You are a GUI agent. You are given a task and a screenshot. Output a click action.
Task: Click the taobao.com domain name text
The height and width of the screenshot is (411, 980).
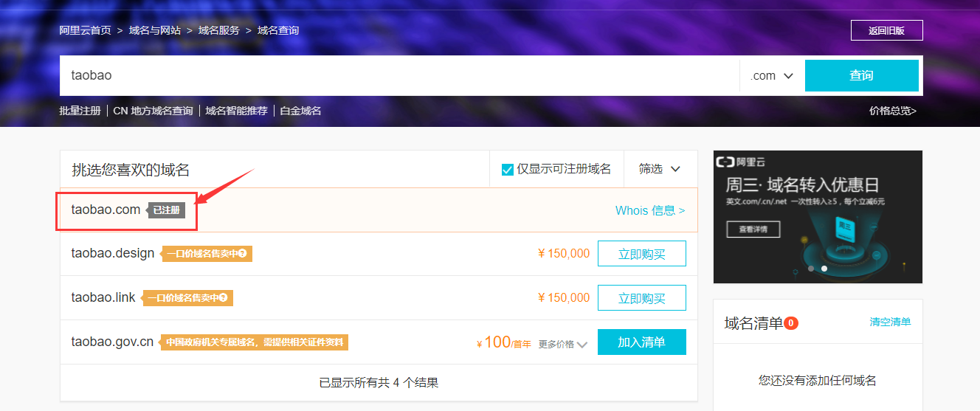point(106,210)
